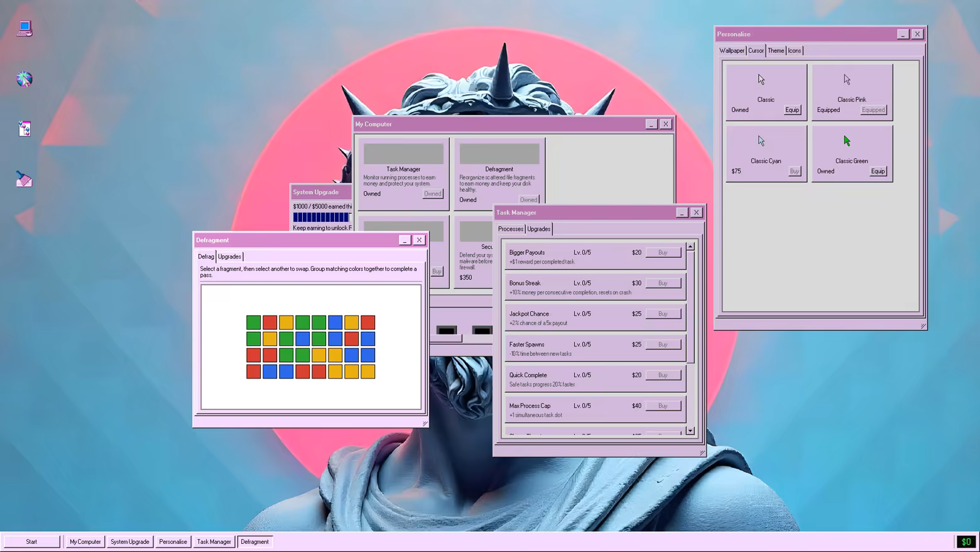Switch to the Wallpaper tab in Personalise
This screenshot has width=980, height=552.
(x=732, y=51)
